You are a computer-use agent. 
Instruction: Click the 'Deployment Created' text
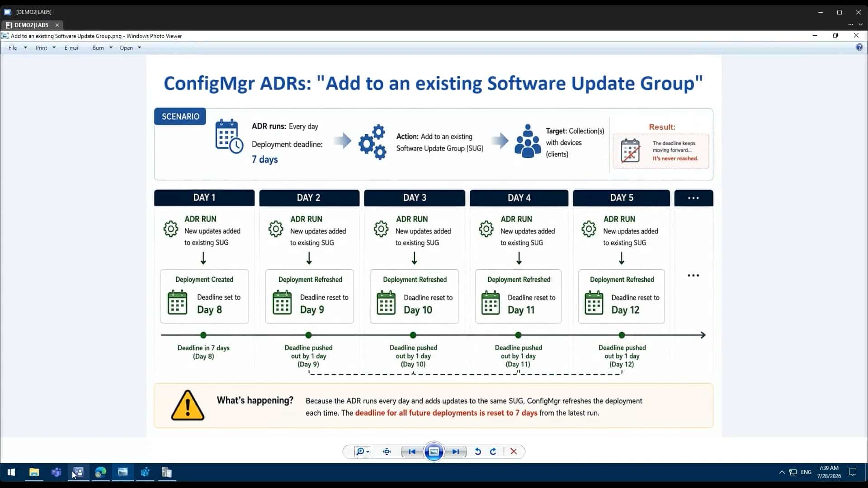click(x=204, y=280)
